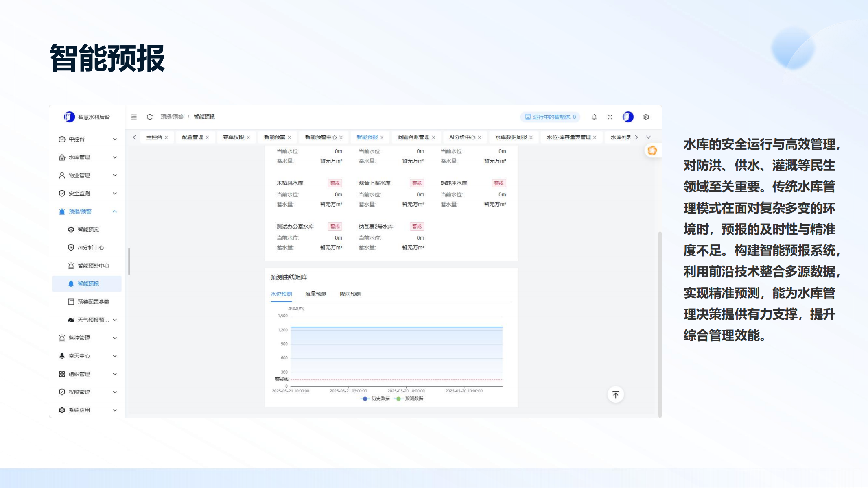This screenshot has width=868, height=488.
Task: Click the sidebar collapse menu icon
Action: pos(134,117)
